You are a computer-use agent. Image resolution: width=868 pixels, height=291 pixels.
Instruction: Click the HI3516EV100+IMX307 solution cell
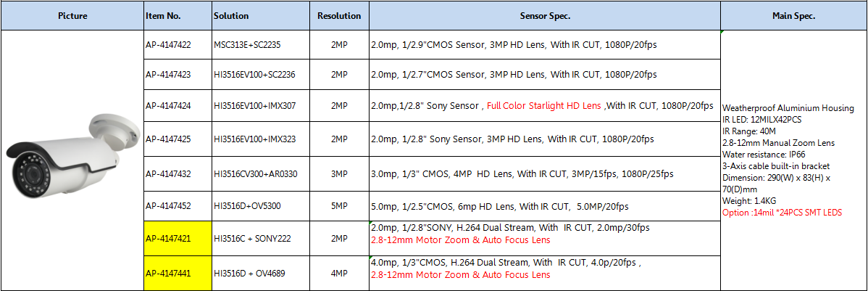coord(262,105)
